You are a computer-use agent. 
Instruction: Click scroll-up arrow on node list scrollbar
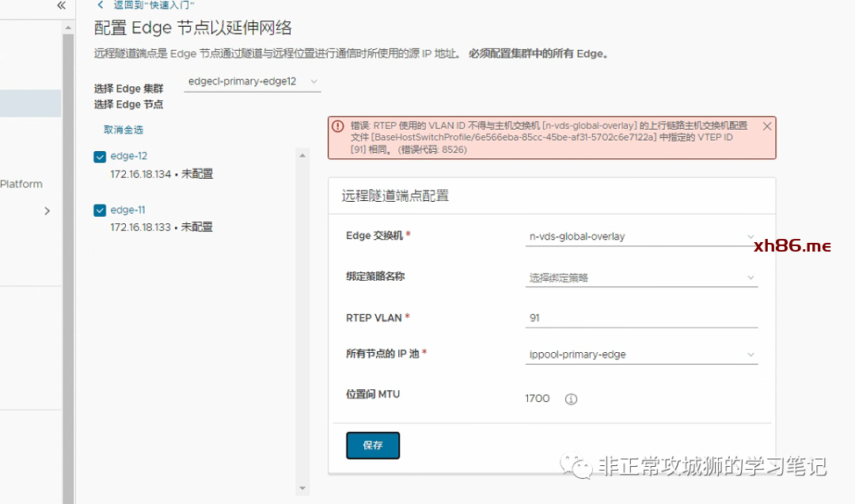pyautogui.click(x=302, y=156)
